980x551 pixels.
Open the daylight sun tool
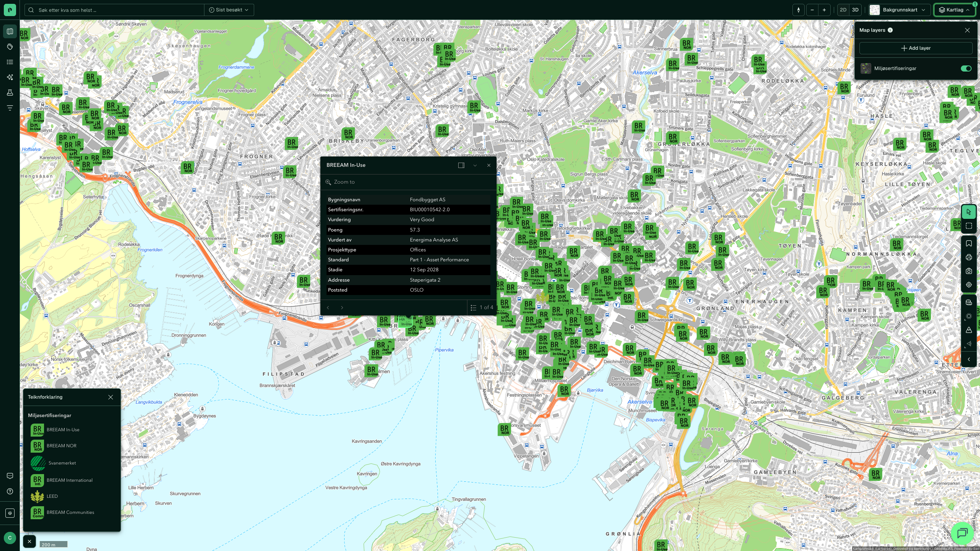(969, 316)
